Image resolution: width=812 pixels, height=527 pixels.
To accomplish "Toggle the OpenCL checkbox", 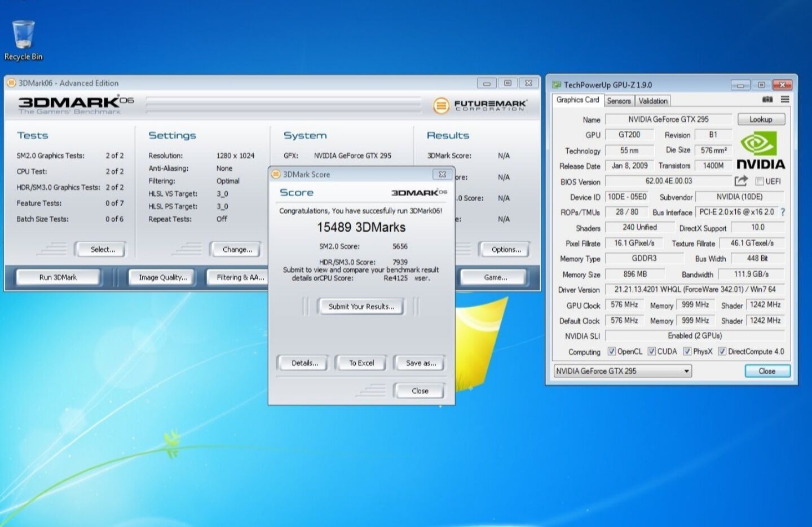I will [x=611, y=351].
